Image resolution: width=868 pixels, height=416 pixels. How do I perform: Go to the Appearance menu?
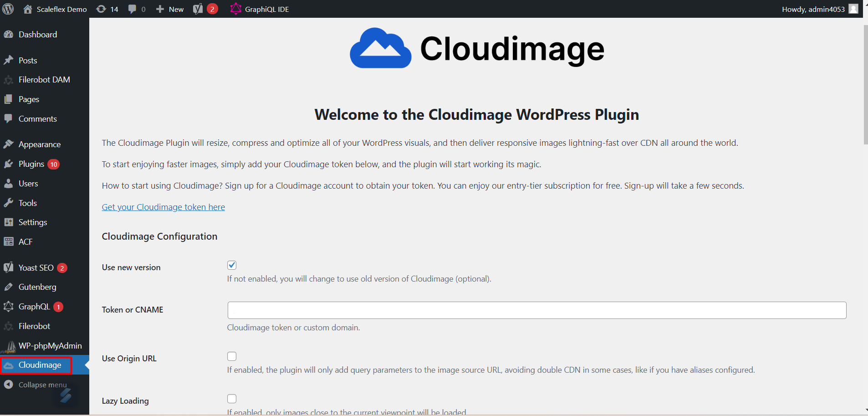click(39, 144)
